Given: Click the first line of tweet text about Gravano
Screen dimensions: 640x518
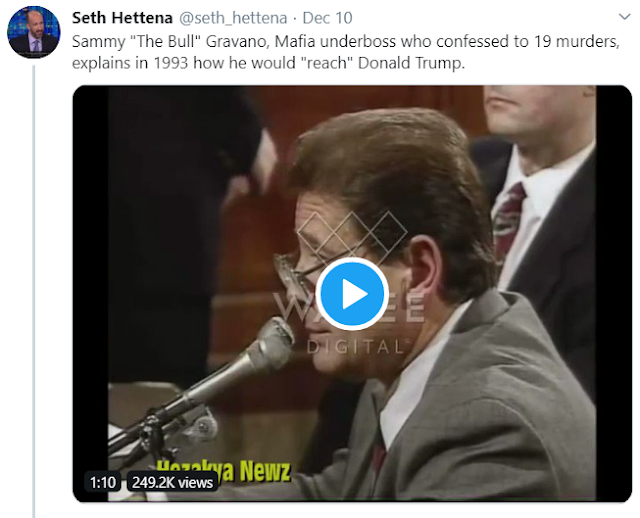Looking at the screenshot, I should 346,42.
